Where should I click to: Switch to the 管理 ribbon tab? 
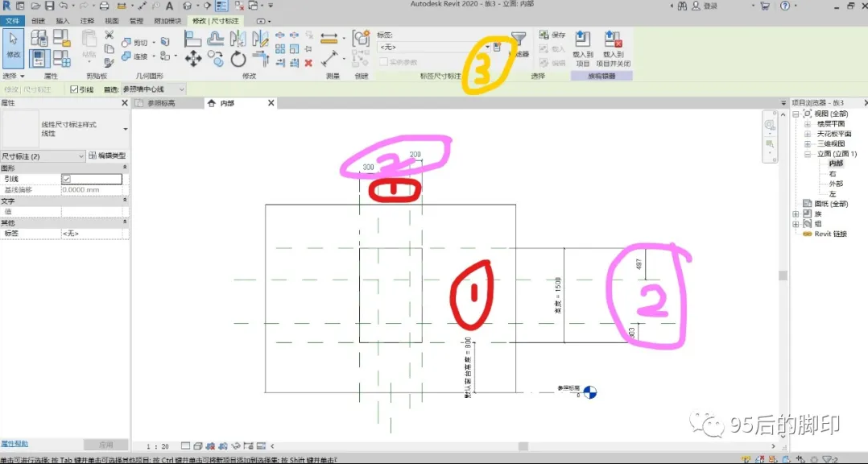pyautogui.click(x=136, y=21)
